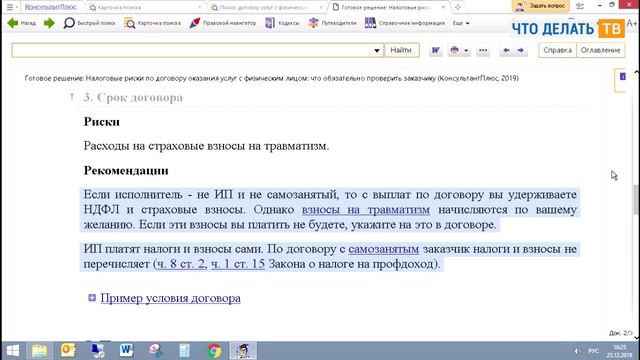Screen dimensions: 640x360
Task: Switch to КонсультантПлюс taskbar icon
Action: pyautogui.click(x=243, y=351)
